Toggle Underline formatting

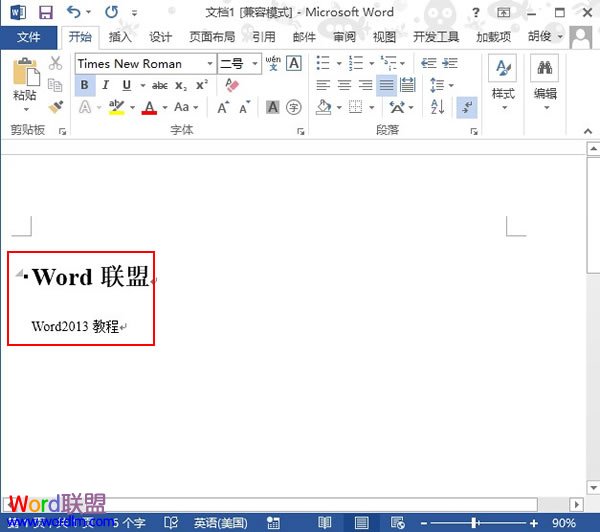click(127, 85)
